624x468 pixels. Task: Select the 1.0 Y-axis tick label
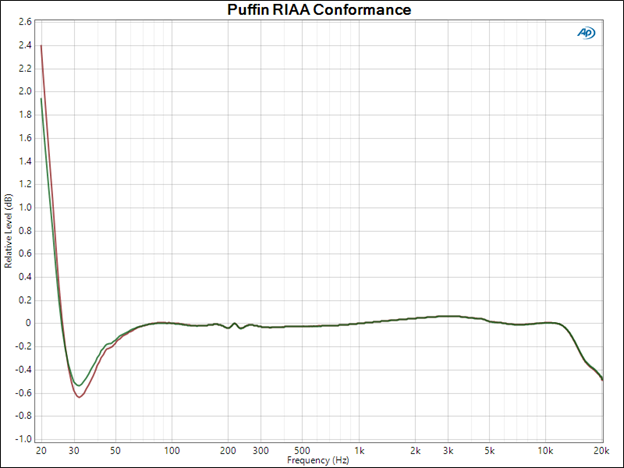[x=25, y=208]
